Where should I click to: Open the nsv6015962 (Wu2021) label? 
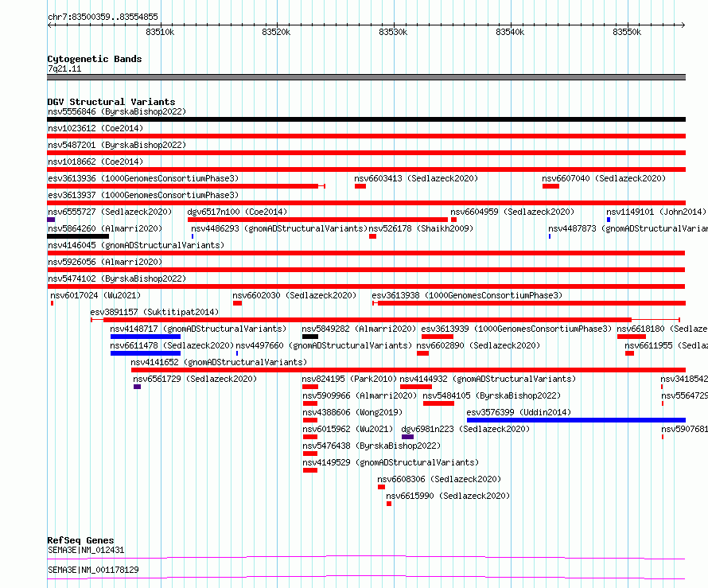tap(348, 429)
